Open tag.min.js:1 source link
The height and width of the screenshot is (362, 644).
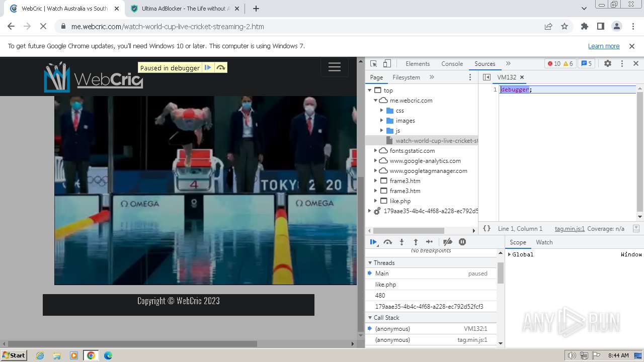point(570,229)
